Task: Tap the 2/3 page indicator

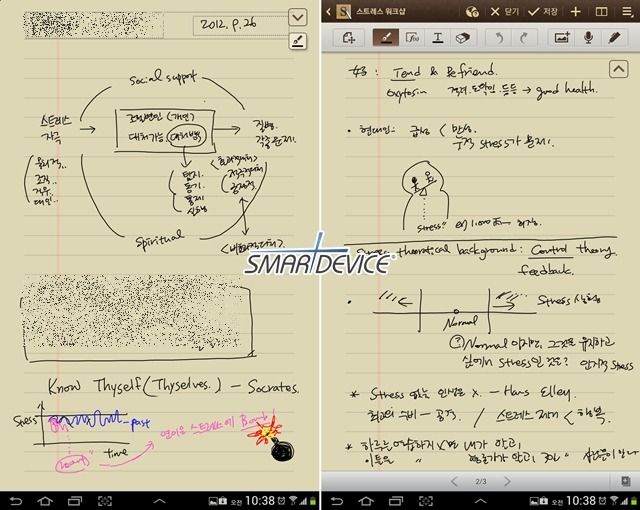Action: (481, 481)
